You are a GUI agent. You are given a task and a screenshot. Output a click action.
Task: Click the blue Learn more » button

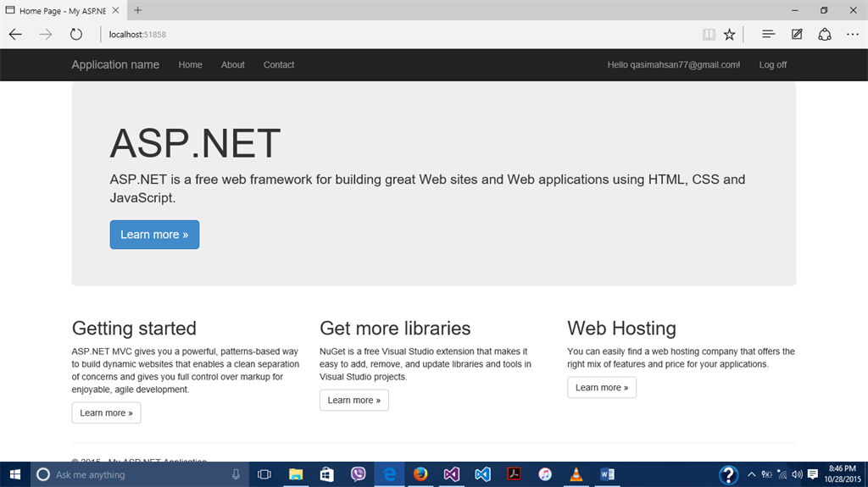click(154, 235)
